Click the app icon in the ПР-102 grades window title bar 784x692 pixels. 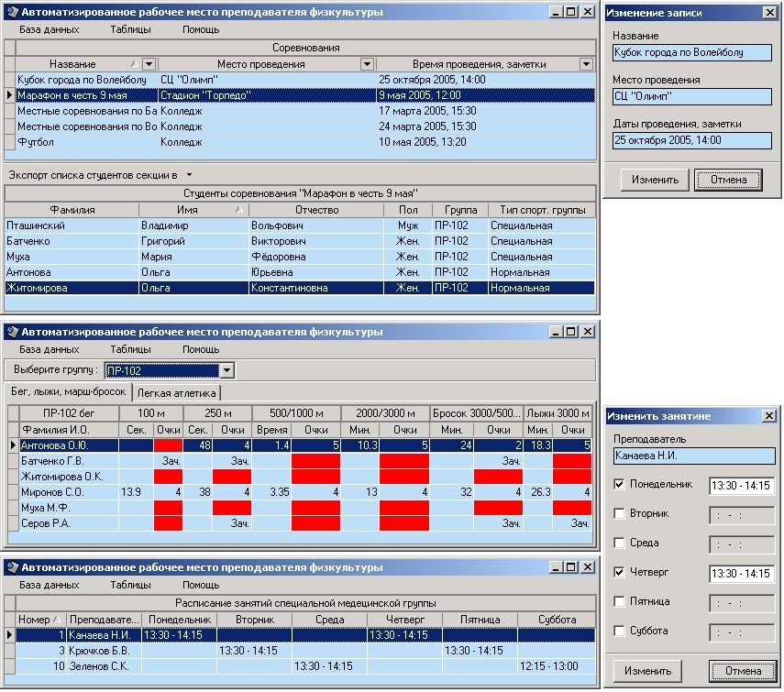pos(13,331)
